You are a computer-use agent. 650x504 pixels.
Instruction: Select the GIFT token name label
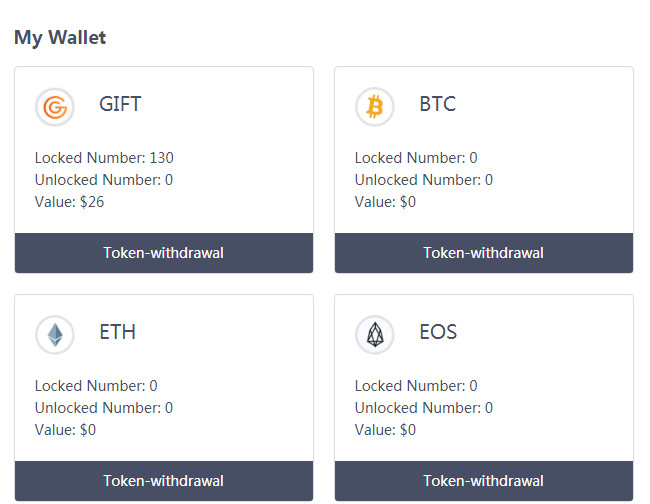[120, 104]
